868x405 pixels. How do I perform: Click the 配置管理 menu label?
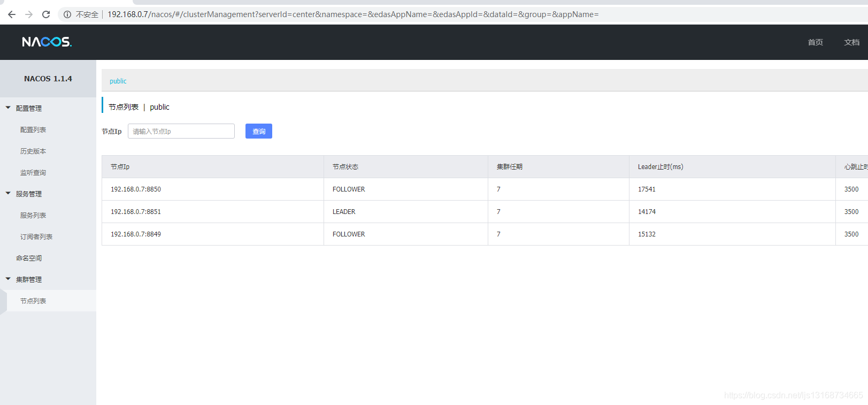(29, 108)
